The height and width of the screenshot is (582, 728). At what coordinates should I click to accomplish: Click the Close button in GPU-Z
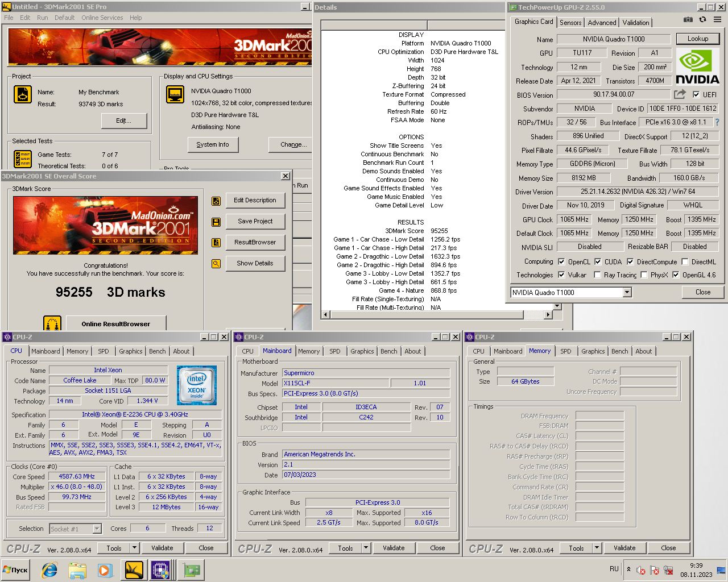[703, 292]
